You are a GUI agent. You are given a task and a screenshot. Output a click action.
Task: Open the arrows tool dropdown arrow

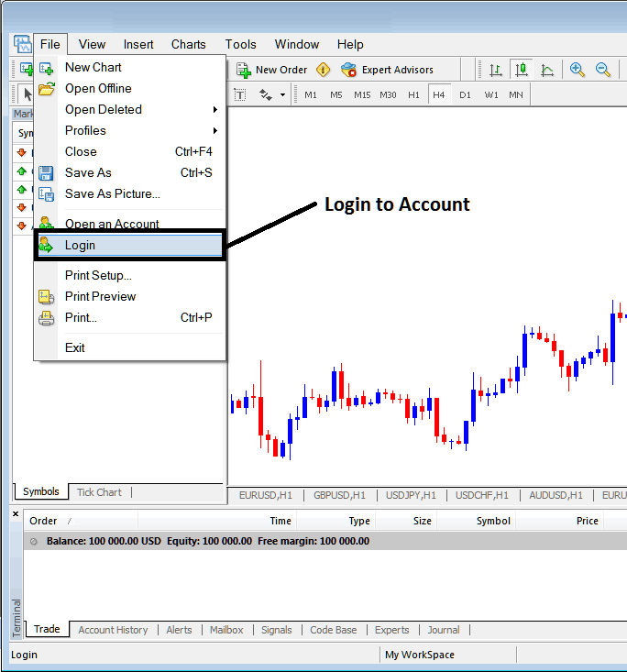pos(282,94)
